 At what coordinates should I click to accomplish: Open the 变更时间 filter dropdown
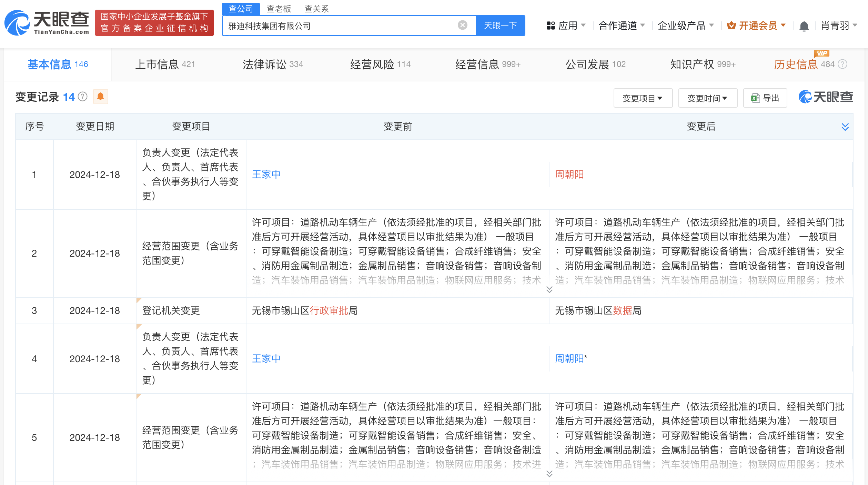(x=707, y=98)
